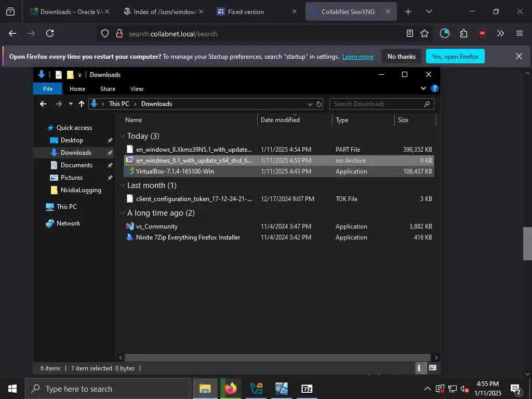532x399 pixels.
Task: Collapse the Last month (1) group
Action: 122,185
